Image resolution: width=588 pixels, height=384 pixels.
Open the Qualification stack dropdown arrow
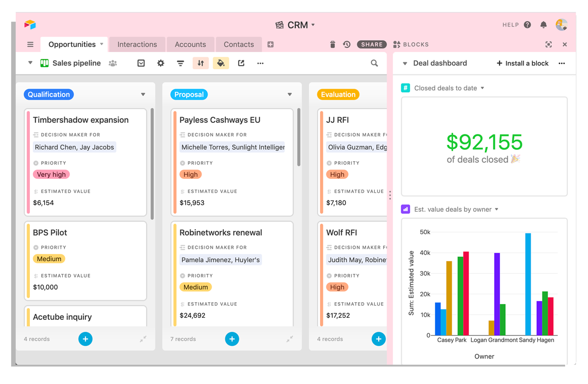click(143, 95)
